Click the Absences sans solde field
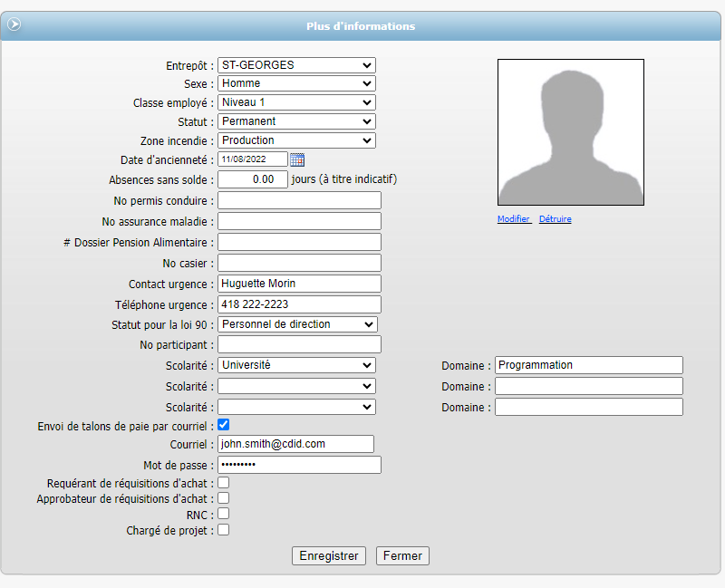725x588 pixels. [x=253, y=179]
